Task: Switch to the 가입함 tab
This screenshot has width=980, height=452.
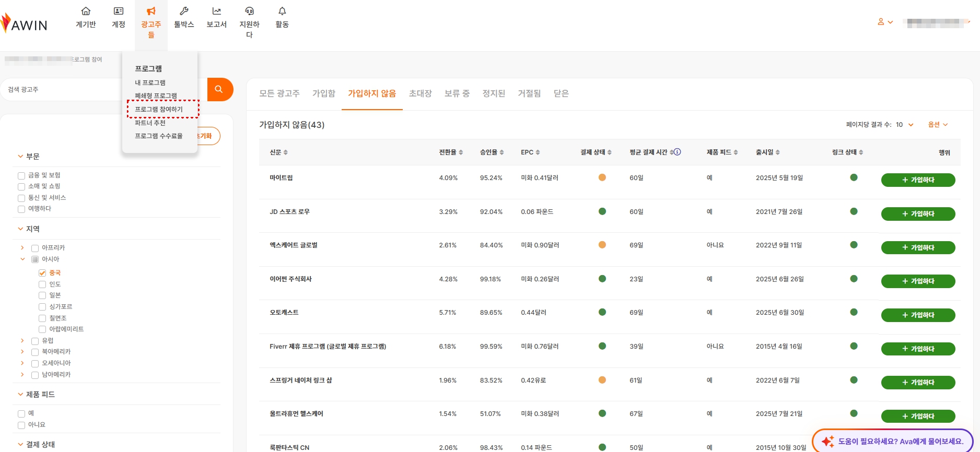Action: [324, 93]
